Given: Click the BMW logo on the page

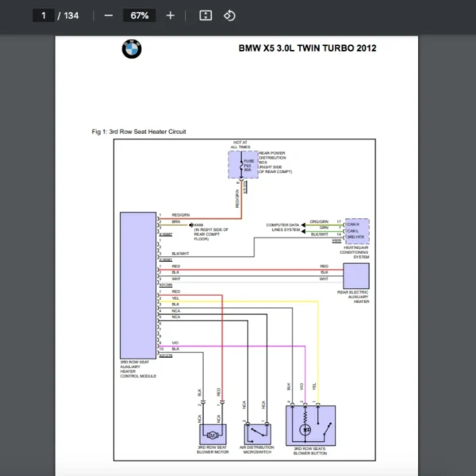Looking at the screenshot, I should tap(131, 50).
